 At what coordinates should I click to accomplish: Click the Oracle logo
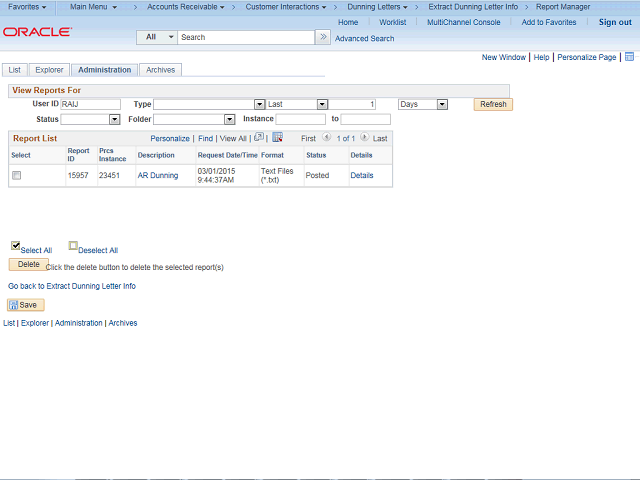pyautogui.click(x=37, y=32)
